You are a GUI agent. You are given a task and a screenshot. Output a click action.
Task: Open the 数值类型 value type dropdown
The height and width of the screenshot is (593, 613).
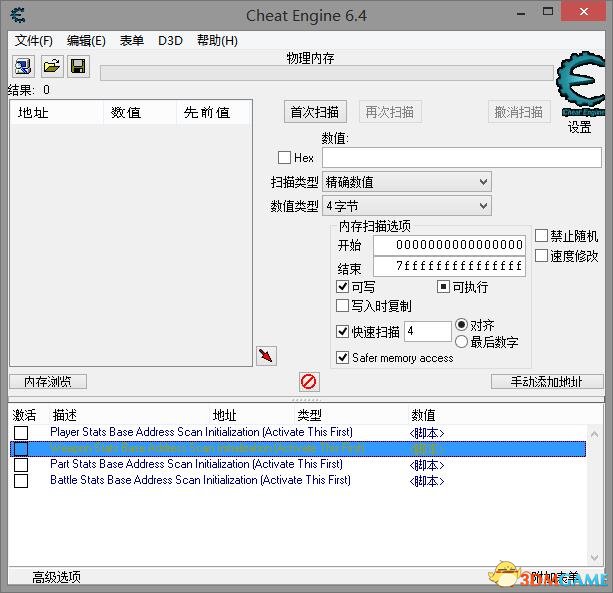click(407, 206)
